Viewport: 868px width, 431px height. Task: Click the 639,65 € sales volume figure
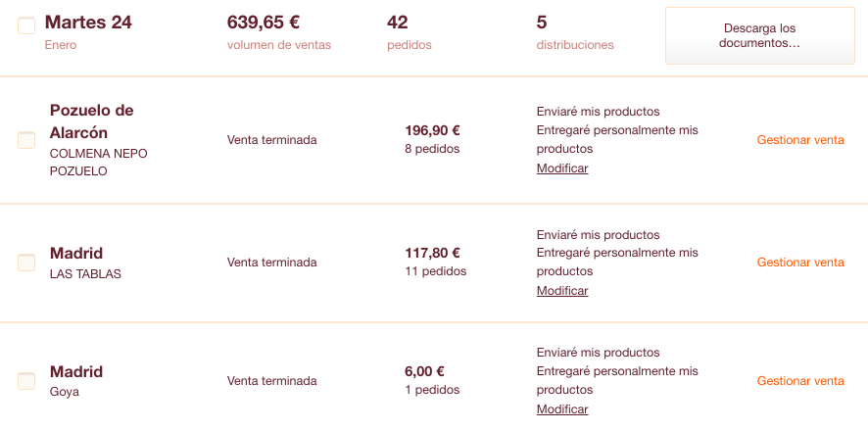click(264, 23)
